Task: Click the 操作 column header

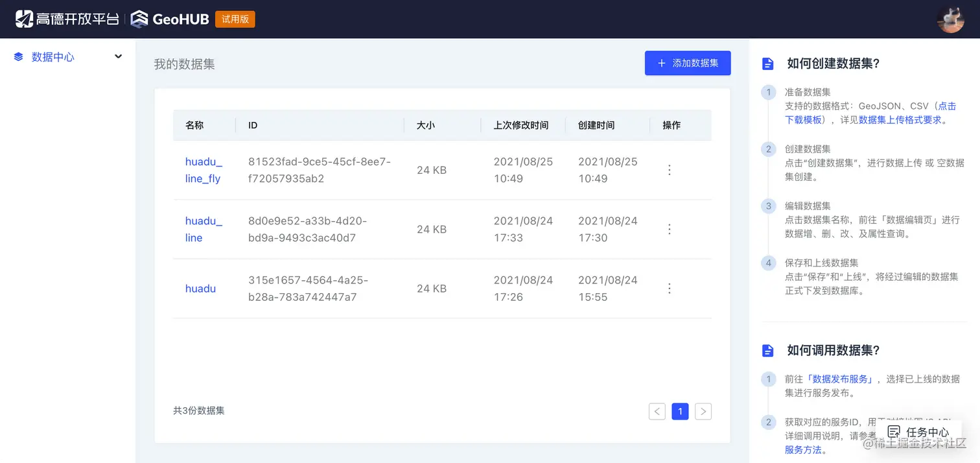Action: tap(671, 125)
